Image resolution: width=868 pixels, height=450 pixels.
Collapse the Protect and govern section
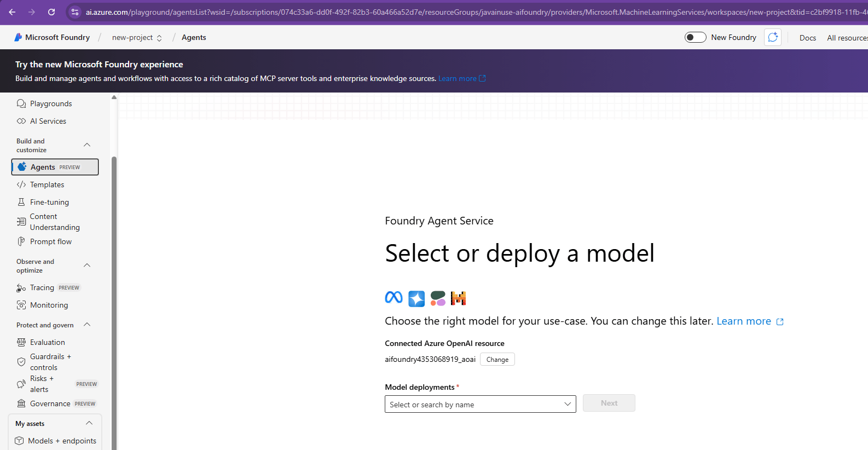87,324
